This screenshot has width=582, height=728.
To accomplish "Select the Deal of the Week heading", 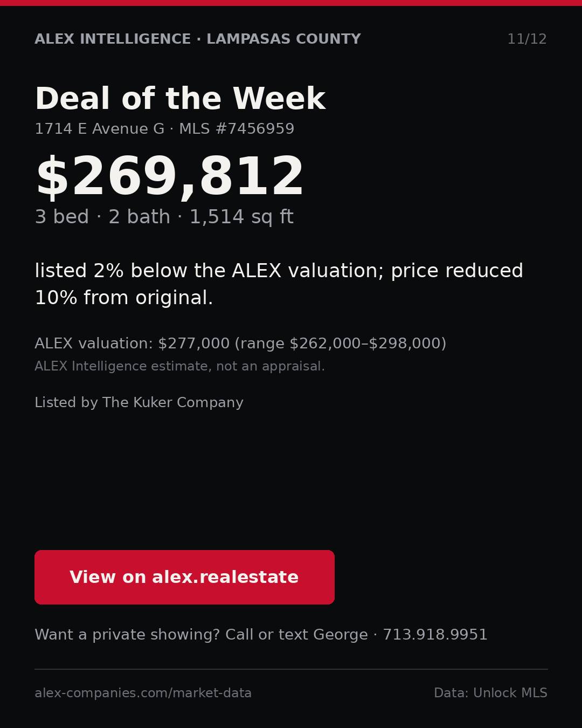I will [x=180, y=99].
